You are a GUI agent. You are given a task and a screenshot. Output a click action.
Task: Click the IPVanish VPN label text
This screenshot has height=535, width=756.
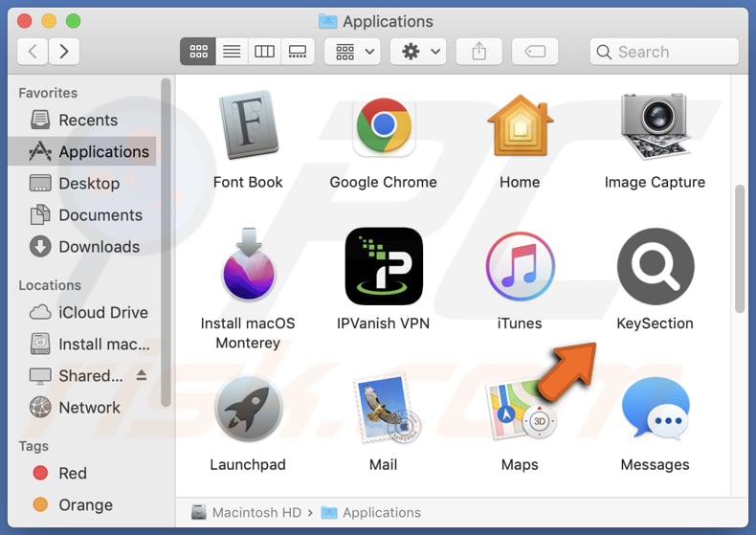tap(384, 323)
